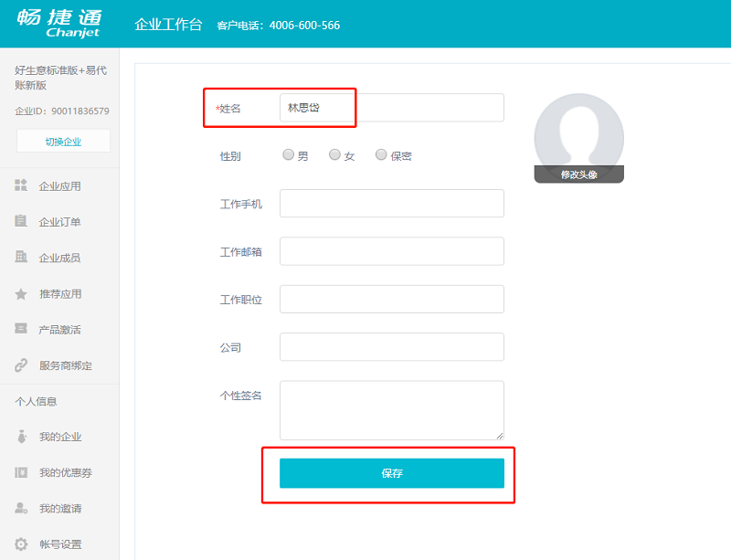
Task: Click the 企业应用 grid icon
Action: pyautogui.click(x=21, y=185)
